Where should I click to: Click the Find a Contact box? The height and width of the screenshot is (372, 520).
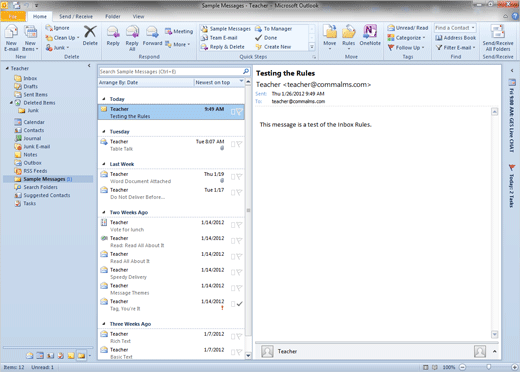pos(455,28)
